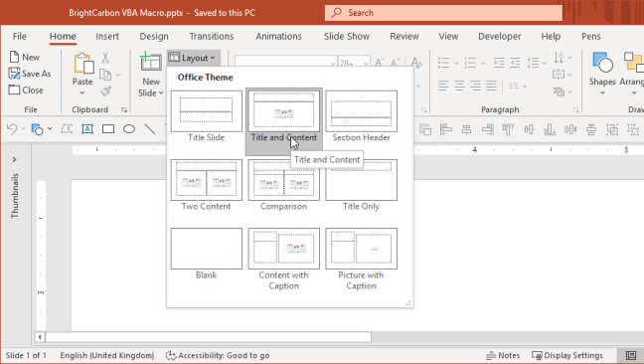Toggle the Notes pane
This screenshot has height=364, width=644.
coord(503,355)
